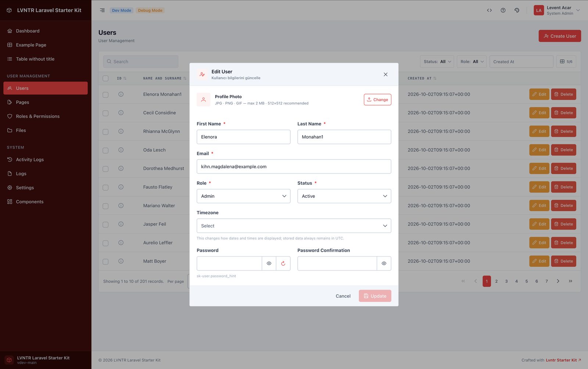The width and height of the screenshot is (588, 369).
Task: Check the checkbox for Matt Boyer row
Action: coord(105,262)
